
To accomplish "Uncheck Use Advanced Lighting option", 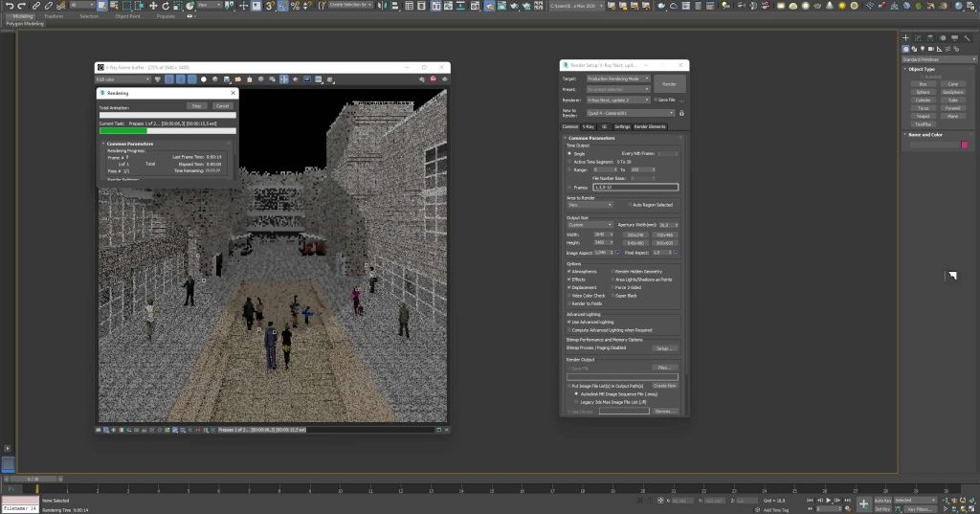I will click(569, 322).
